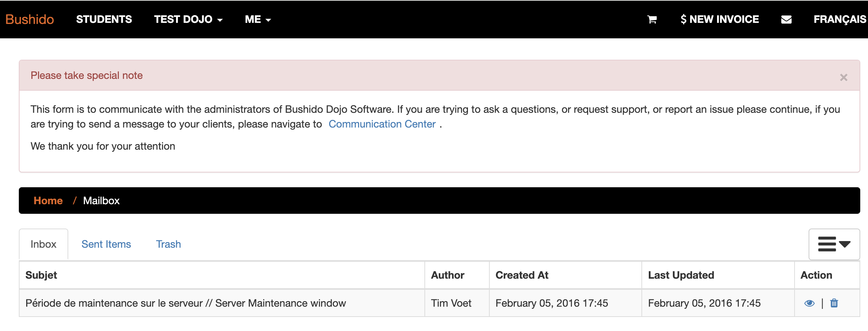868x331 pixels.
Task: Click the Bushido logo
Action: [x=30, y=20]
